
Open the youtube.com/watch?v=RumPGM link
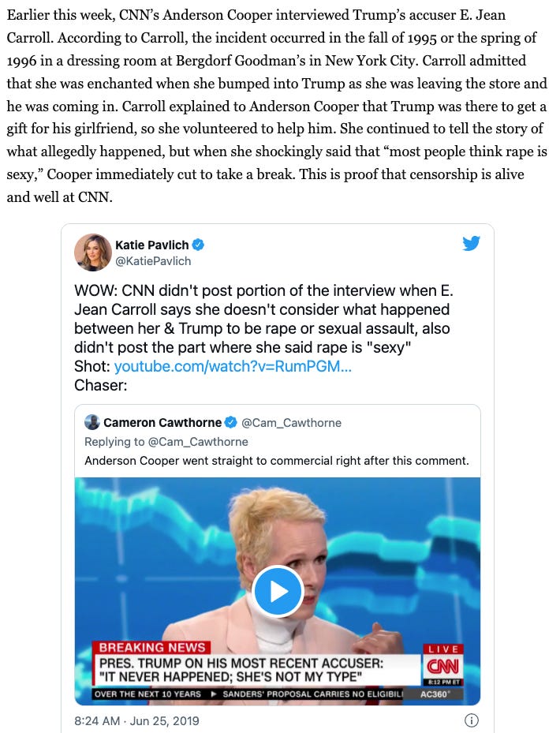point(233,366)
